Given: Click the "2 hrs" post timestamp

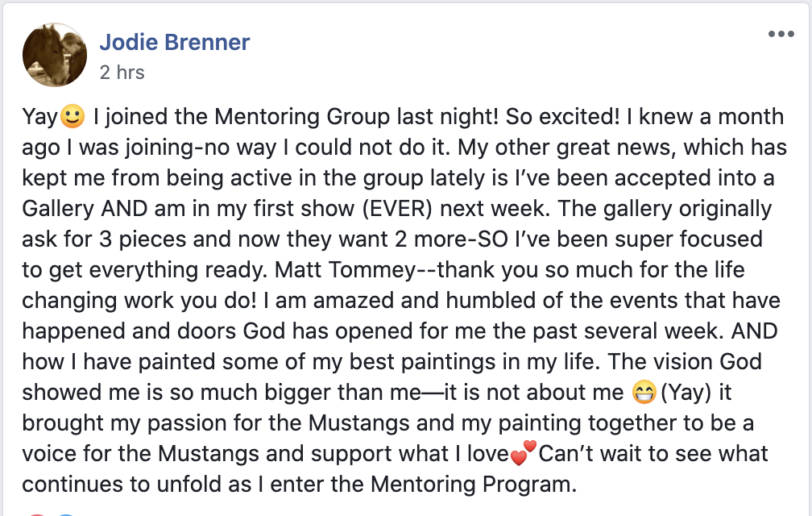Looking at the screenshot, I should (122, 73).
